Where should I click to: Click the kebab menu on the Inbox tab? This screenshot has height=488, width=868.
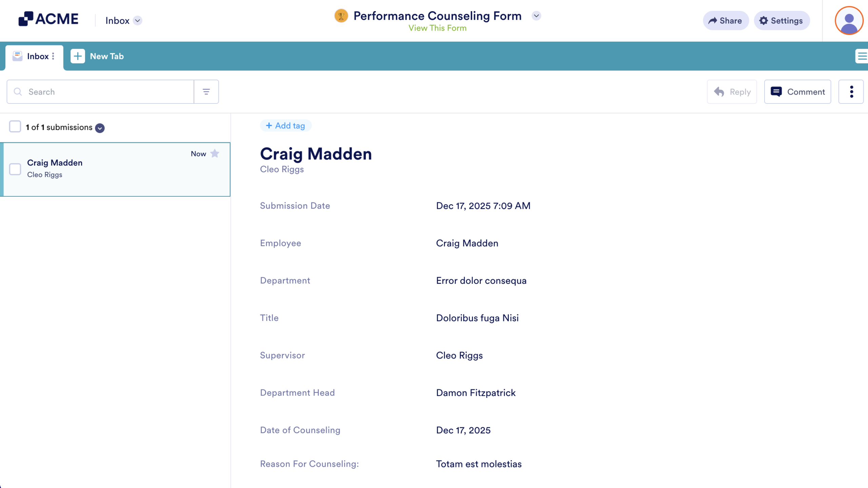pos(53,56)
